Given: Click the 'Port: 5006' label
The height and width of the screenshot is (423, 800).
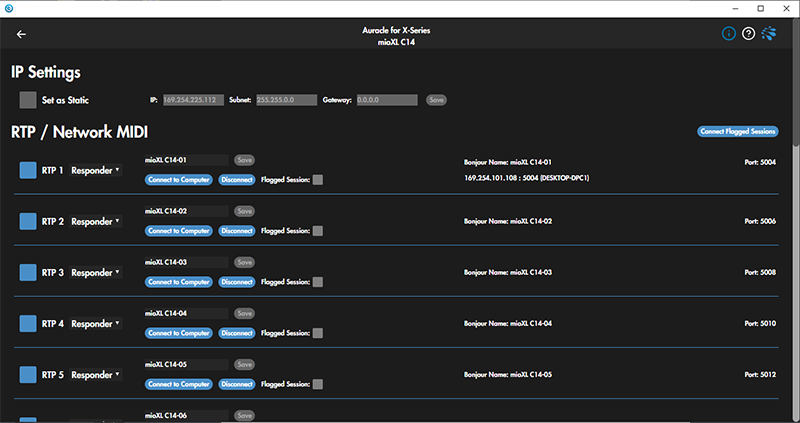Looking at the screenshot, I should 760,221.
